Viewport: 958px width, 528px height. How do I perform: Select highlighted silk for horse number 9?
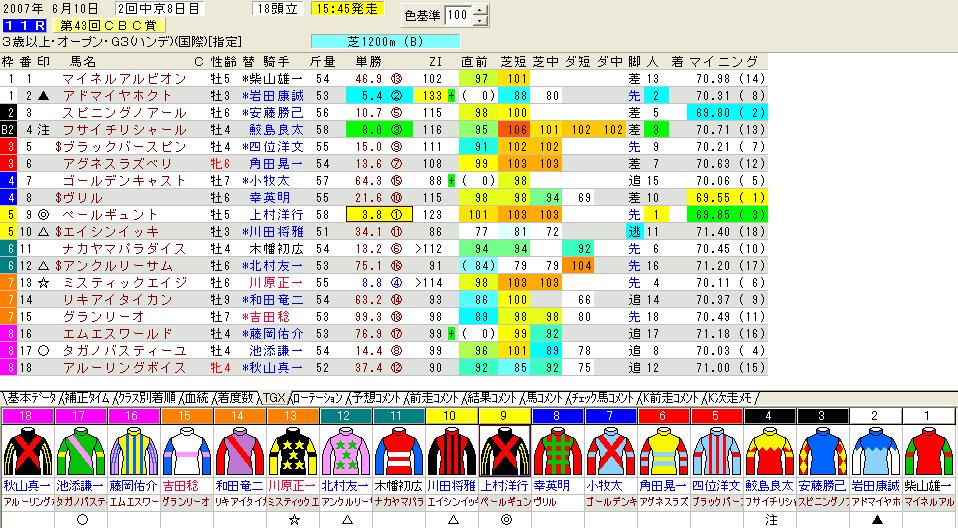coord(505,452)
